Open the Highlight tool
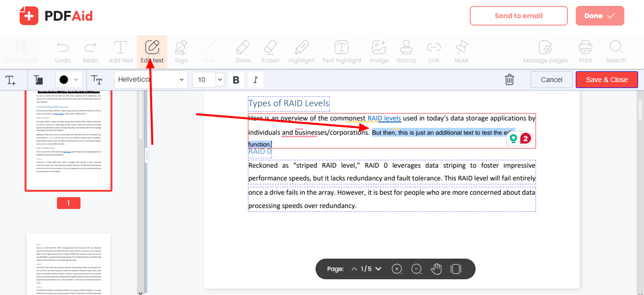 click(x=301, y=52)
